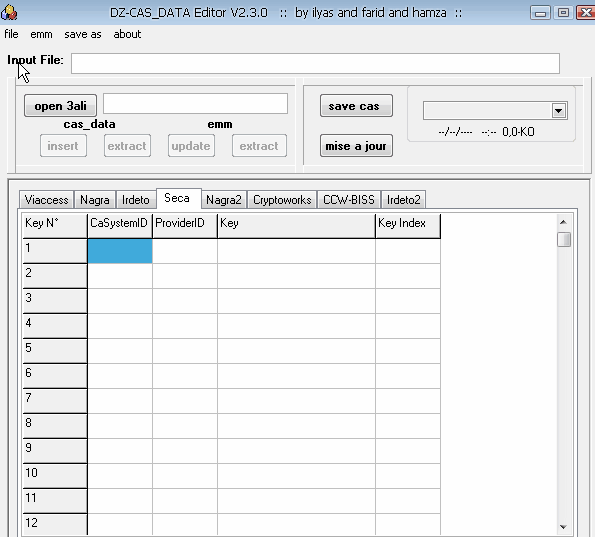
Task: Click inside the Input File field
Action: (x=315, y=63)
